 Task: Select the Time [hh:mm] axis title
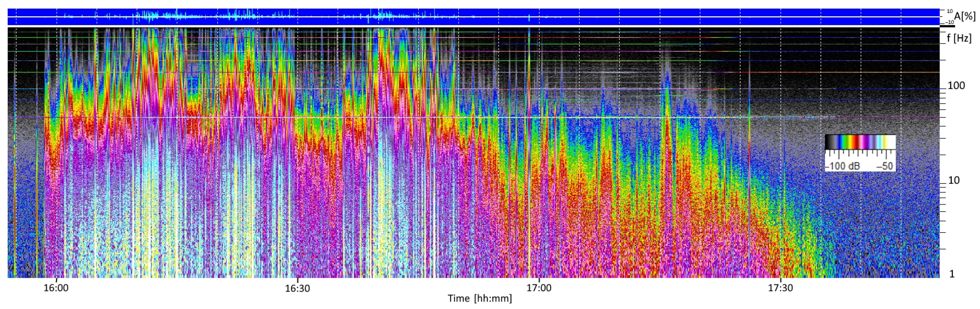pos(479,298)
